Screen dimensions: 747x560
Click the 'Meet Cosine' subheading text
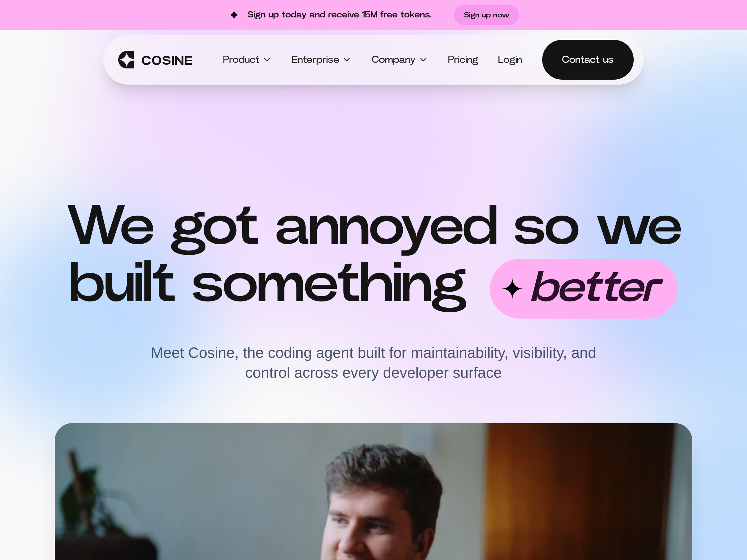[x=373, y=363]
